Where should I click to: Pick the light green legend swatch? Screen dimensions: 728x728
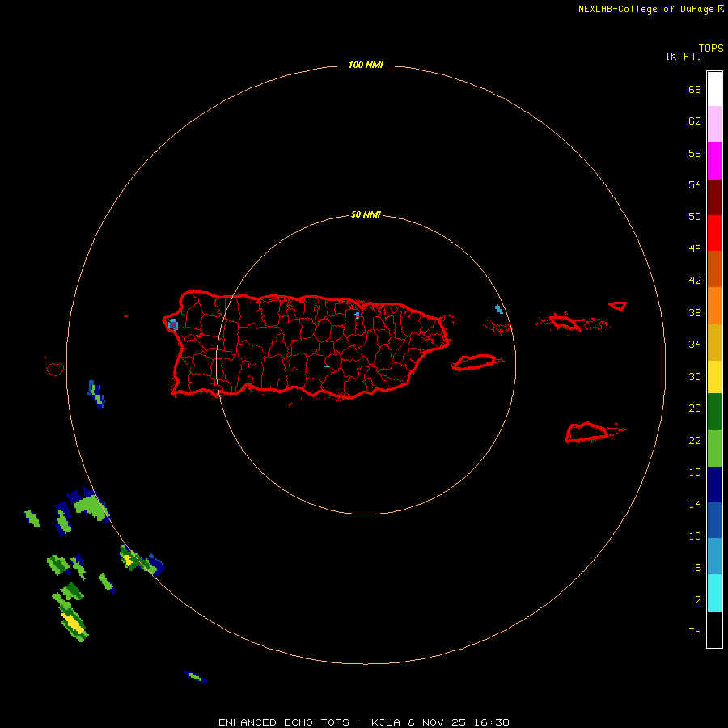(714, 448)
